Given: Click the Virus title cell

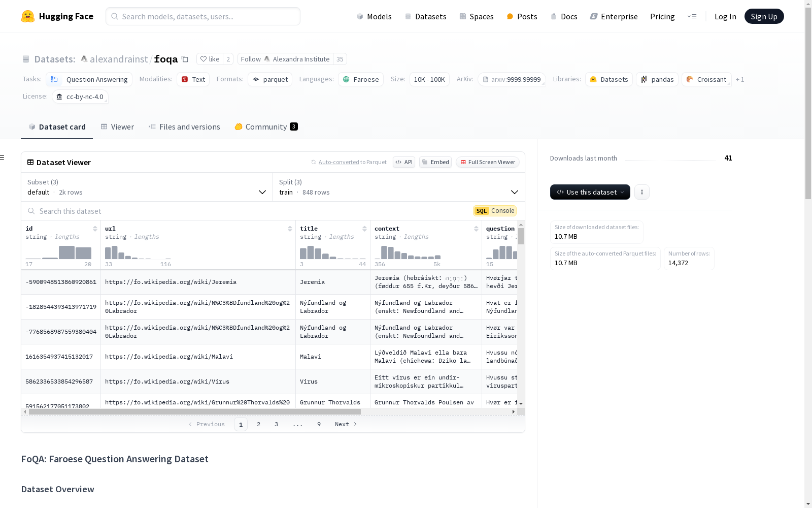Looking at the screenshot, I should (333, 382).
